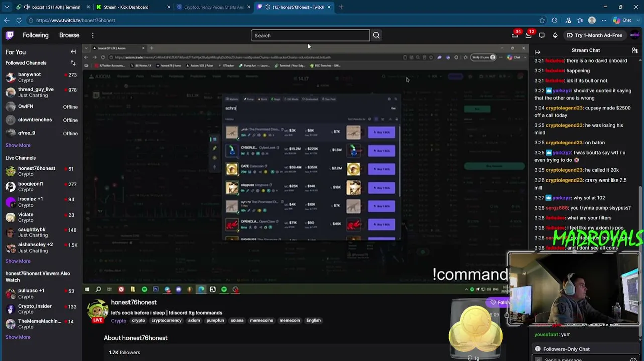
Task: Follow the honest76honest channel
Action: click(x=499, y=302)
